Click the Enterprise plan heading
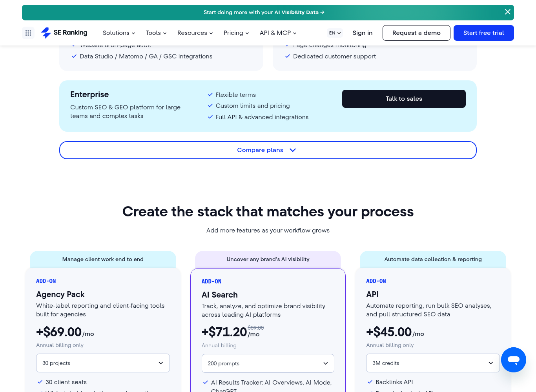The height and width of the screenshot is (392, 536). tap(89, 94)
